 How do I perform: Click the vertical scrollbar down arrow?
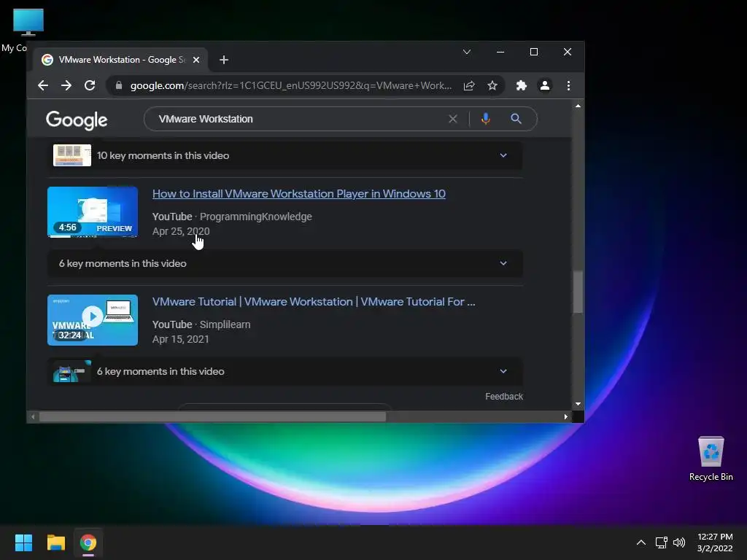click(578, 404)
